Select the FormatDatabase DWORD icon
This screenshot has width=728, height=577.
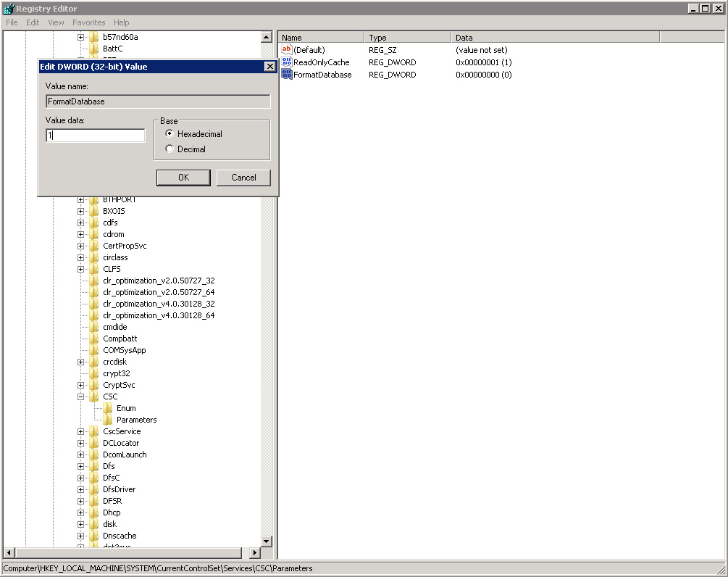click(286, 75)
